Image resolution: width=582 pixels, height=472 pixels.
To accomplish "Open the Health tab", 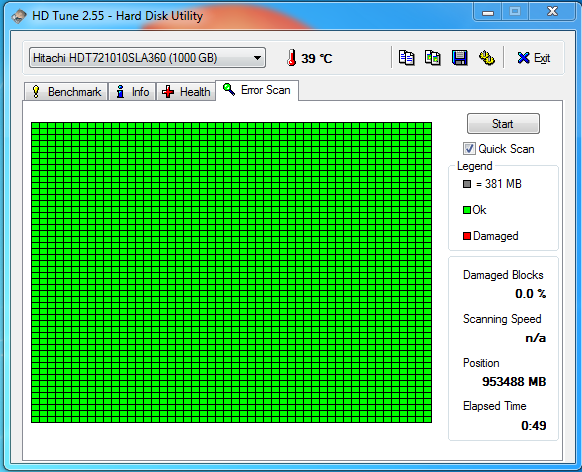I will (x=186, y=92).
